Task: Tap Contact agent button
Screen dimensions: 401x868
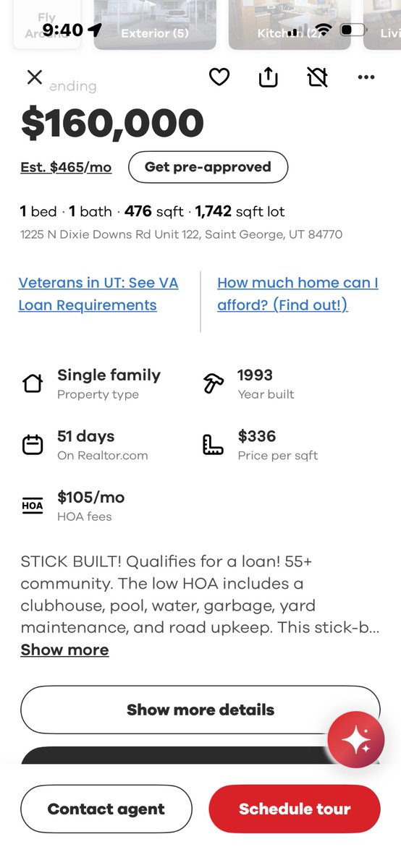Action: click(x=106, y=809)
